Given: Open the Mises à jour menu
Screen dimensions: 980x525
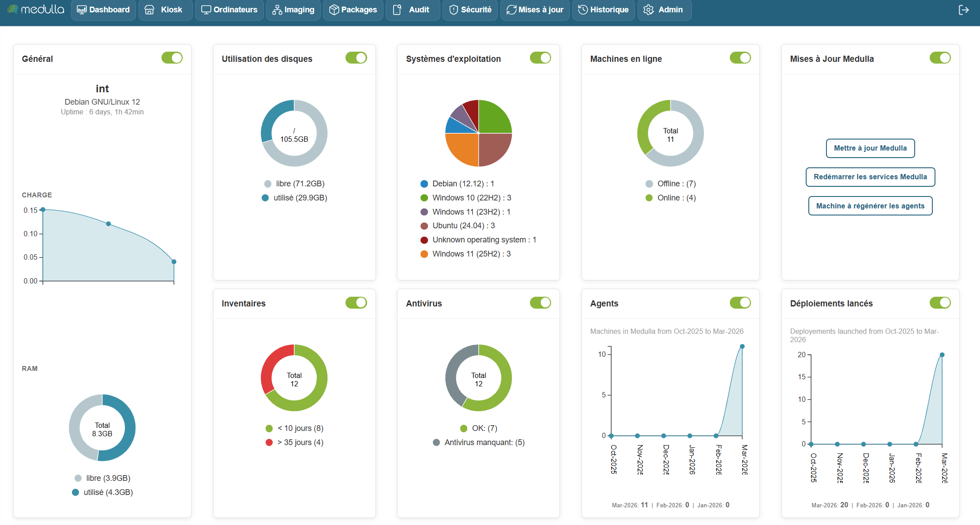Looking at the screenshot, I should (535, 10).
